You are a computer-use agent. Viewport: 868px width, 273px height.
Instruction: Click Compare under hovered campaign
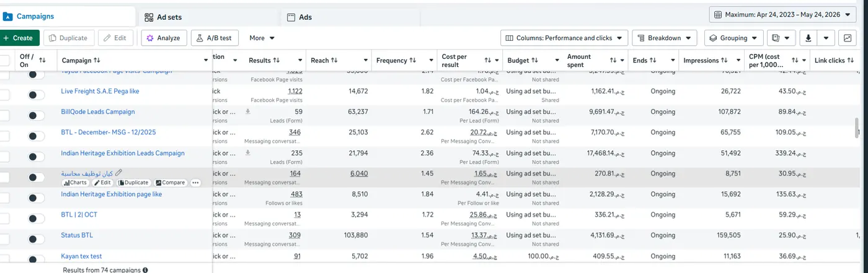pos(170,183)
